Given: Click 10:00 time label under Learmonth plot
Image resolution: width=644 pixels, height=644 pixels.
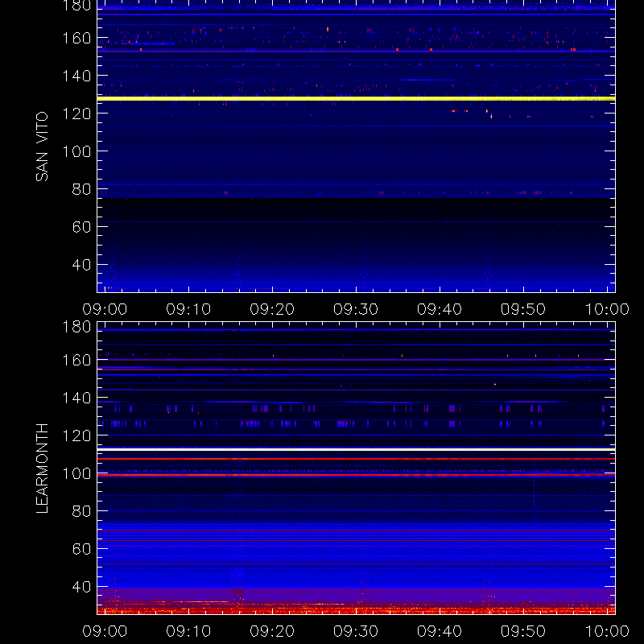Looking at the screenshot, I should point(607,631).
